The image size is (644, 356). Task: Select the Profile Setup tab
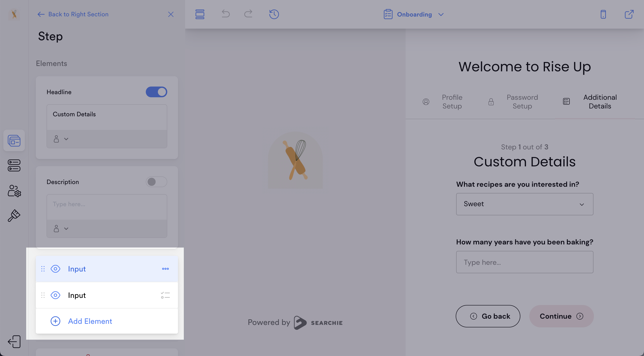point(452,102)
